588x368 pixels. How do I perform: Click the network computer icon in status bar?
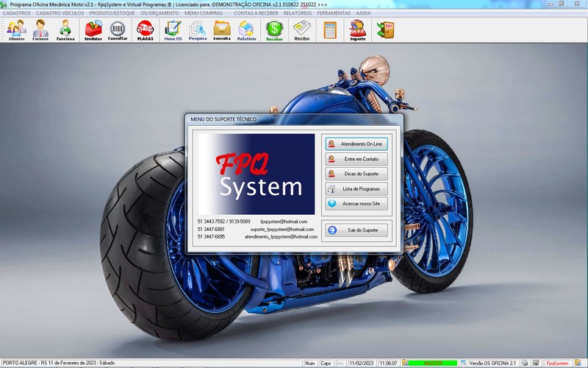click(536, 363)
